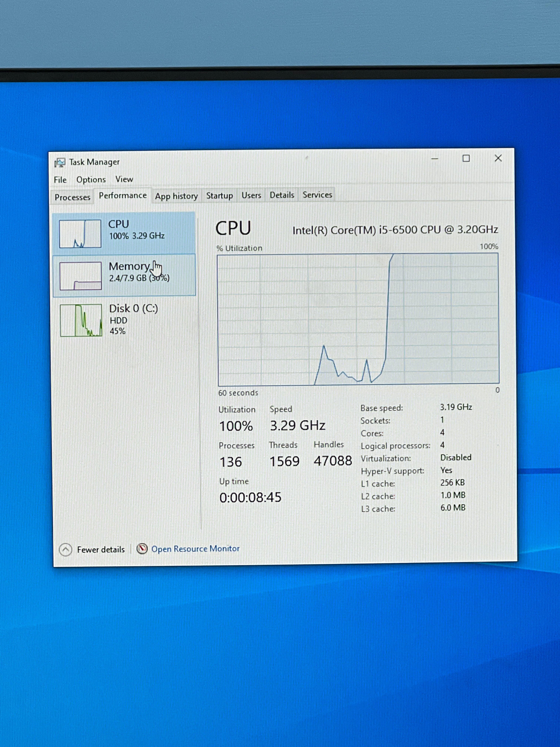
Task: Click the Memory mini graph thumbnail
Action: pos(81,276)
